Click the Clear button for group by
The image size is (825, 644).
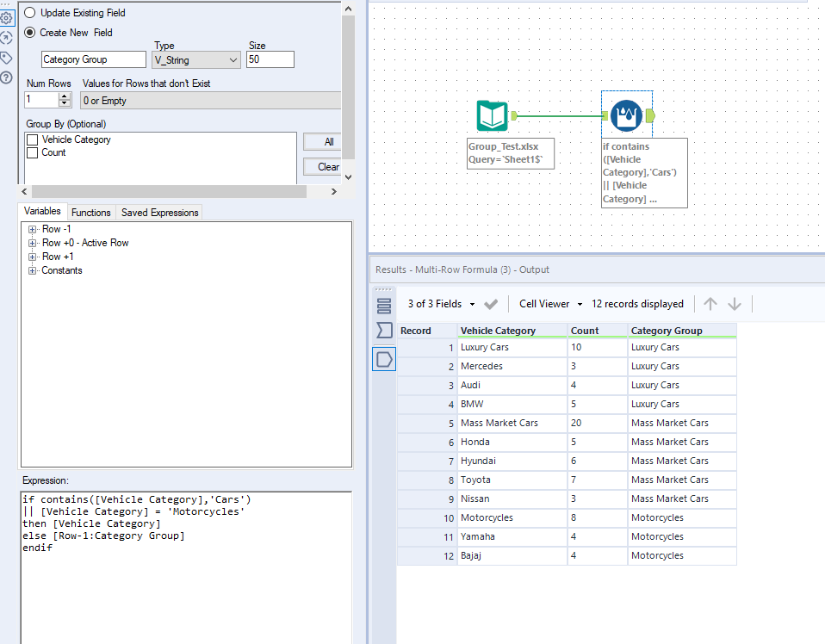coord(328,167)
